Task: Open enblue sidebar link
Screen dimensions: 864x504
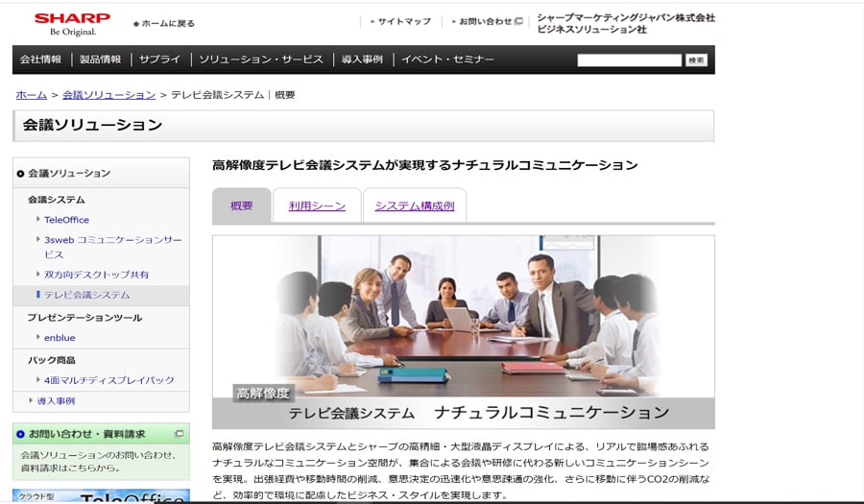Action: point(60,338)
